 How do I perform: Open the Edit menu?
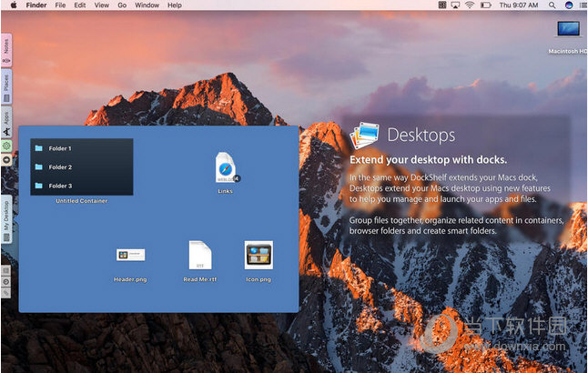click(x=80, y=5)
